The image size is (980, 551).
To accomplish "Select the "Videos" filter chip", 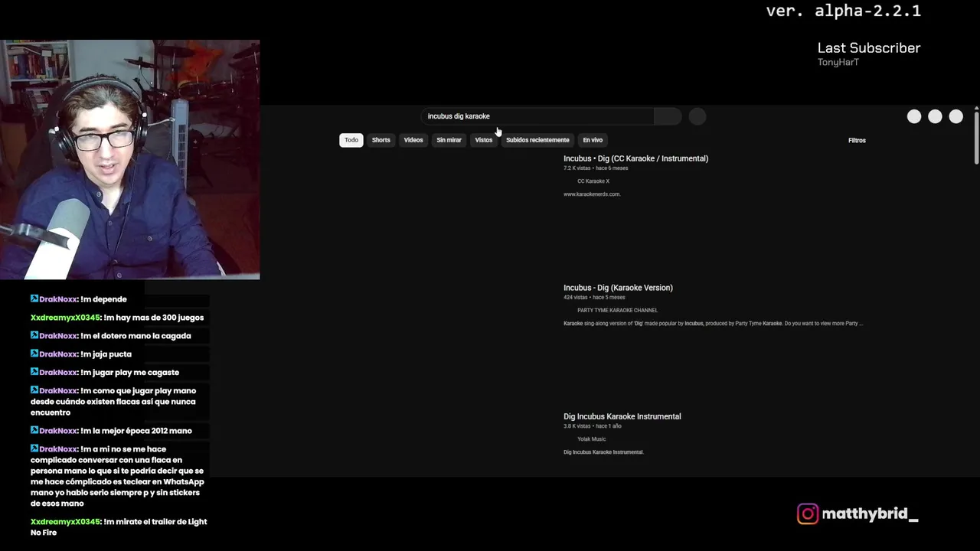I will coord(413,140).
